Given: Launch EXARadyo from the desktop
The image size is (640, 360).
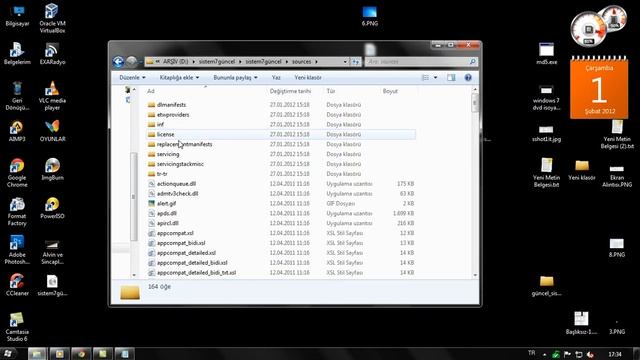Looking at the screenshot, I should tap(52, 53).
